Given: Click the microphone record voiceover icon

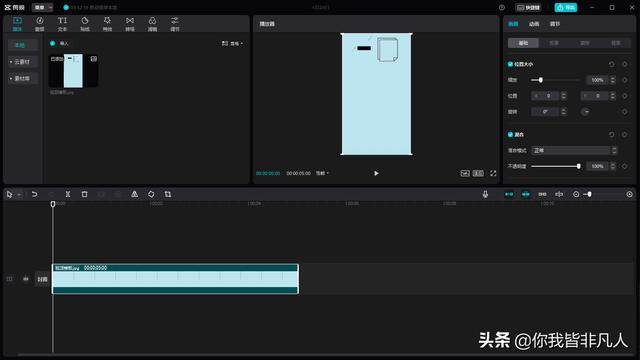Looking at the screenshot, I should 485,194.
